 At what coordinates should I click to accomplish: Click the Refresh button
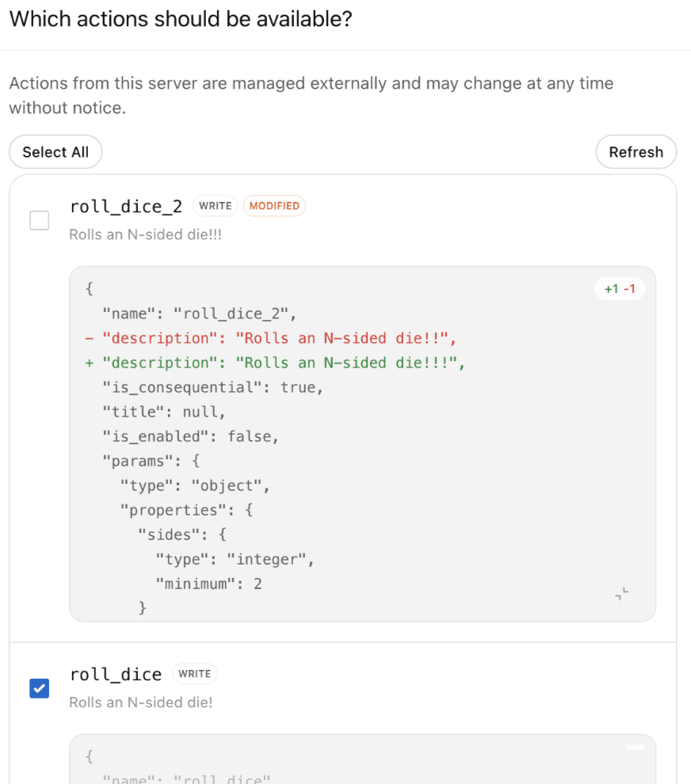636,152
